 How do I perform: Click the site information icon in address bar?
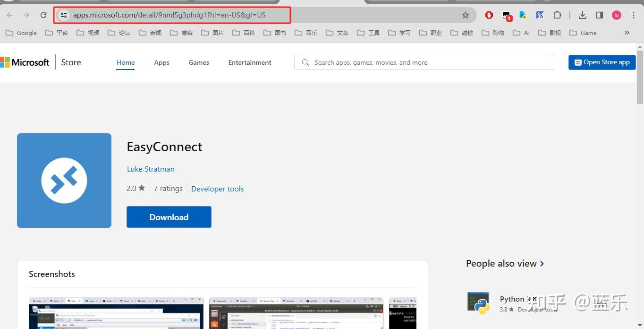tap(64, 15)
